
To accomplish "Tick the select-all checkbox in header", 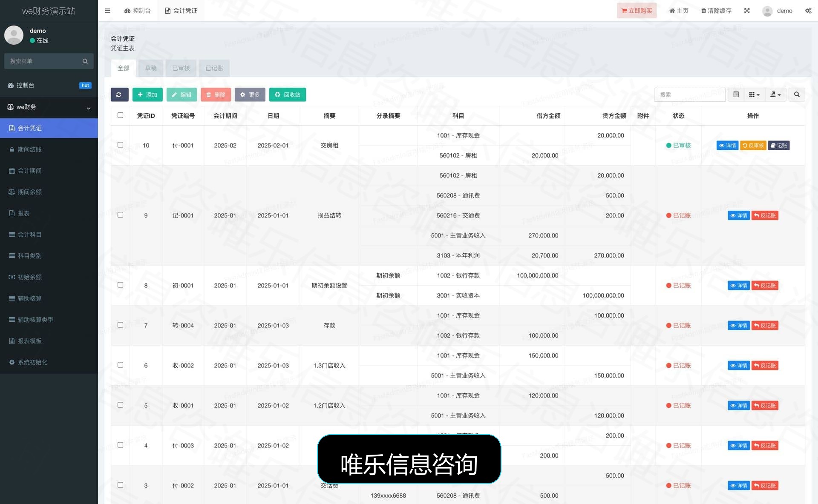I will pos(121,115).
